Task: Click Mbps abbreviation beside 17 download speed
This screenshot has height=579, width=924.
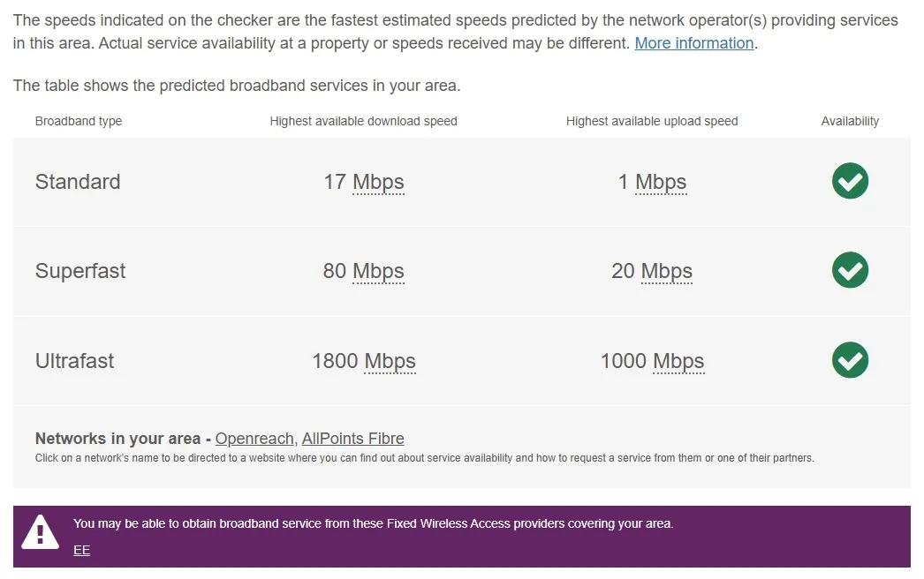Action: tap(378, 182)
